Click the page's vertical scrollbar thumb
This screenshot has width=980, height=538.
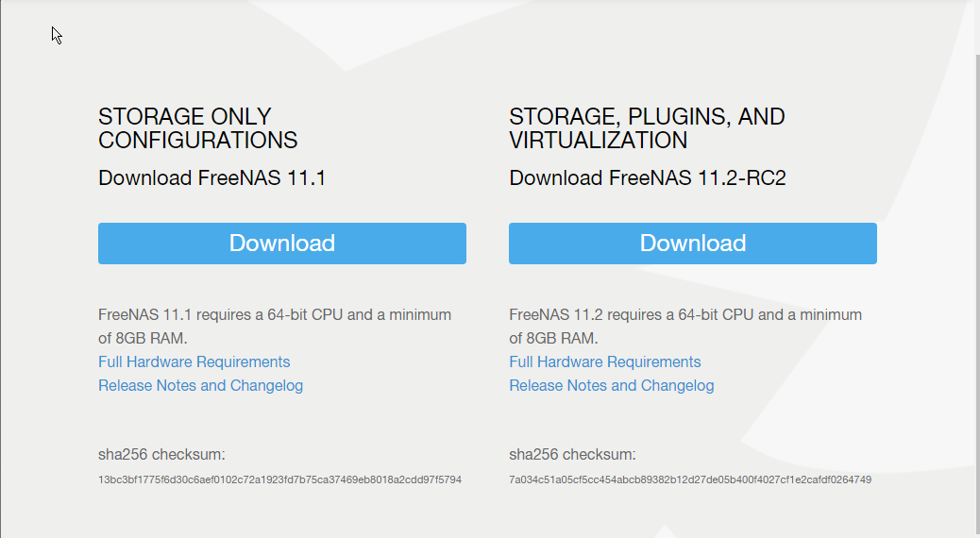pyautogui.click(x=976, y=283)
